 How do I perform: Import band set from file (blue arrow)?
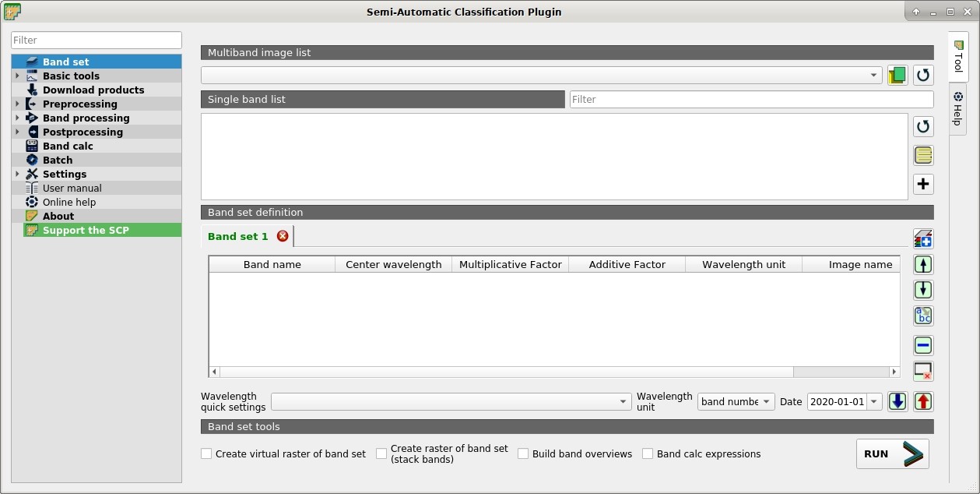[897, 401]
